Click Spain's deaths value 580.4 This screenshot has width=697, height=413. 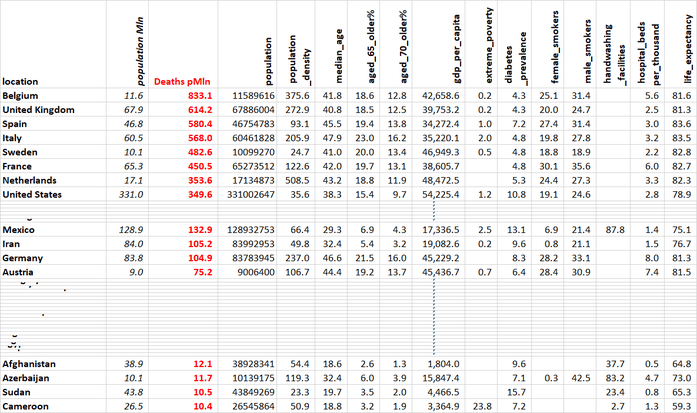200,124
